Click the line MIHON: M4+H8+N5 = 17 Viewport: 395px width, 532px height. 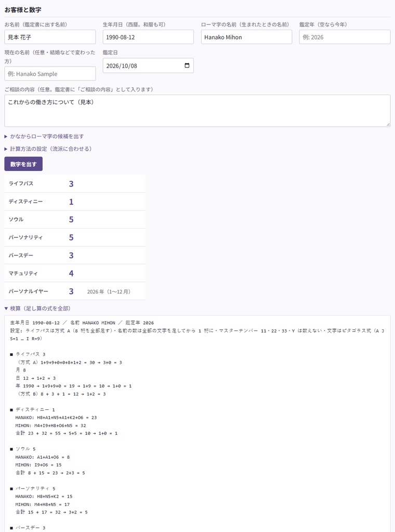[43, 504]
